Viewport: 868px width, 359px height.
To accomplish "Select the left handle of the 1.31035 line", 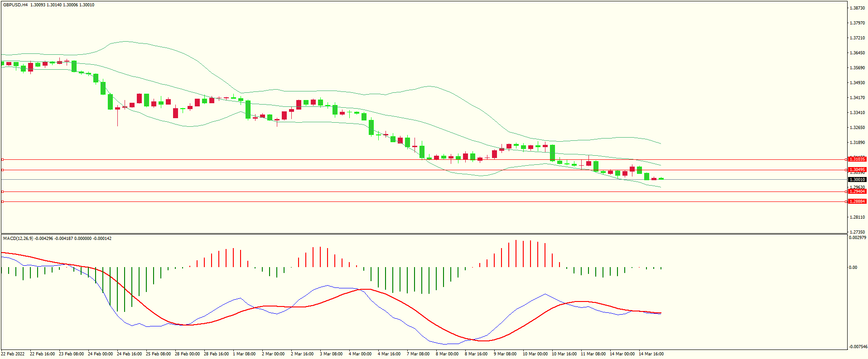I will pos(2,160).
